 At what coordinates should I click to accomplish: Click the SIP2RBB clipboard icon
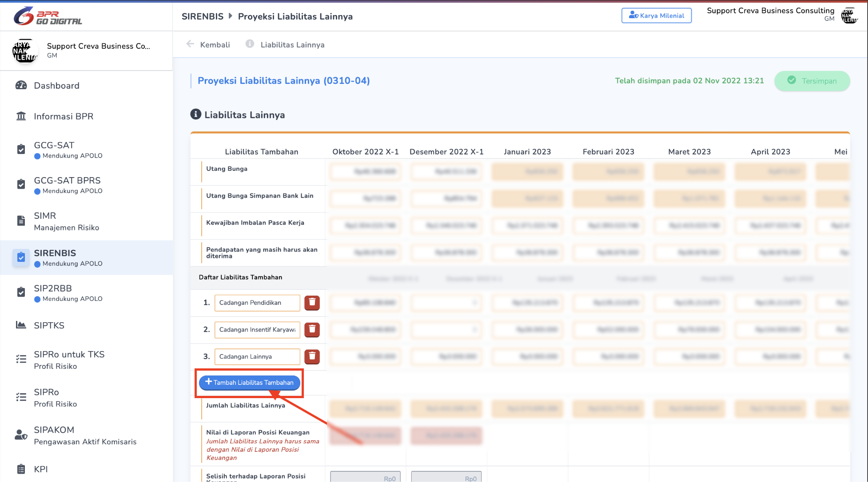[21, 292]
